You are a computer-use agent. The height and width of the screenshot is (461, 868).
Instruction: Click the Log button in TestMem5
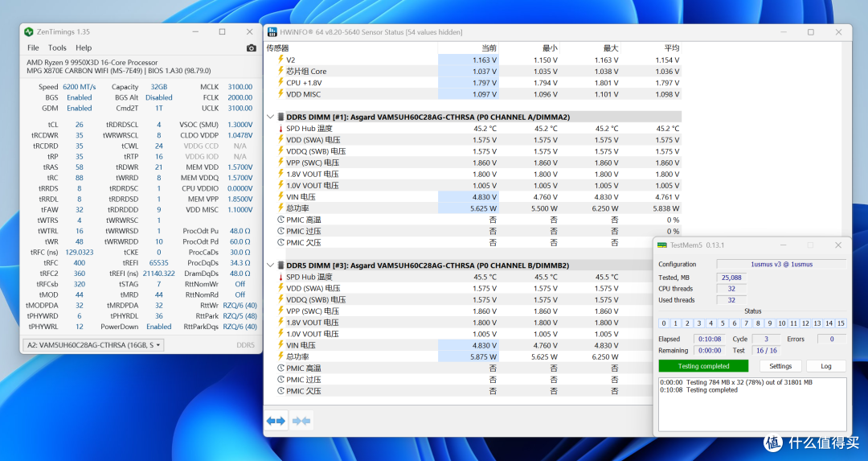(826, 366)
